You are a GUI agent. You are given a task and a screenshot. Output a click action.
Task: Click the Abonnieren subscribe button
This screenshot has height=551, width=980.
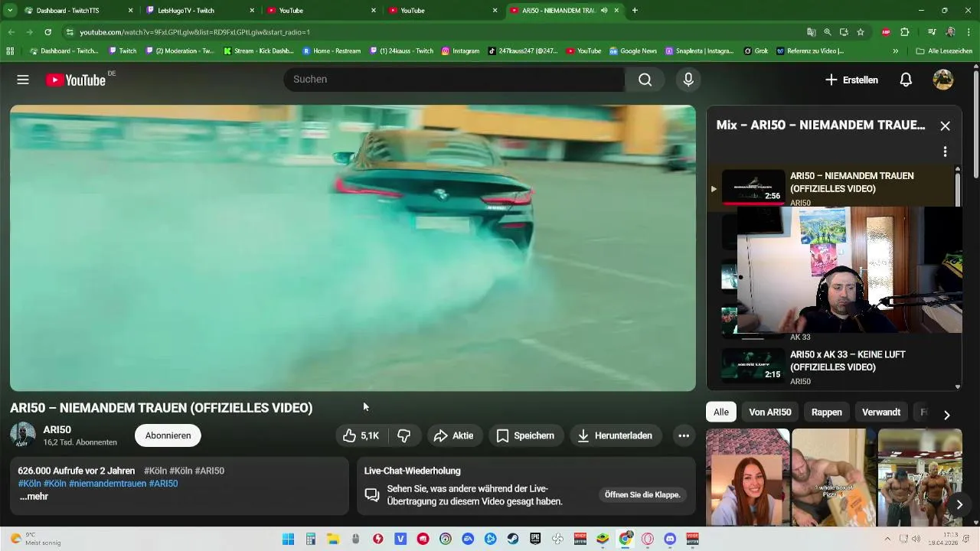click(168, 435)
